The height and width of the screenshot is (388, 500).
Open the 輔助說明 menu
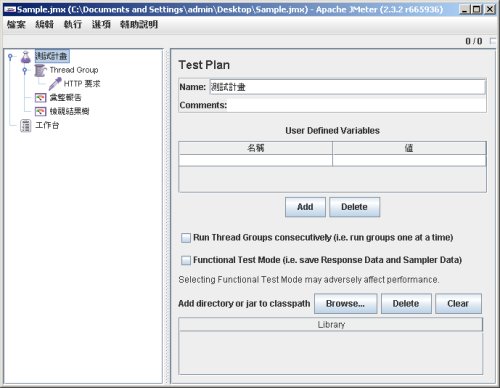click(x=139, y=24)
